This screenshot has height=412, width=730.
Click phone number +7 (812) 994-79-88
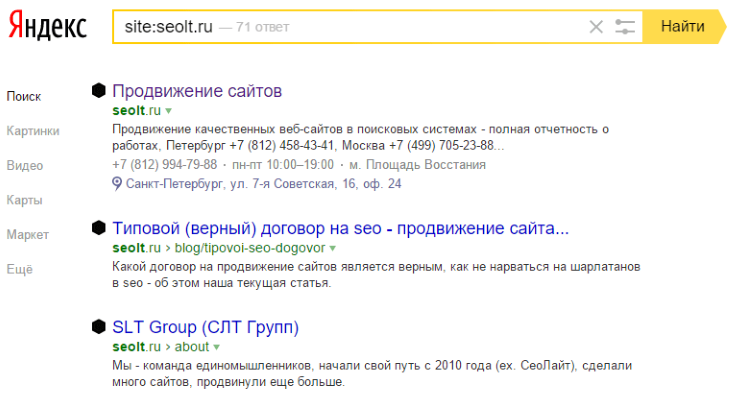coord(164,165)
